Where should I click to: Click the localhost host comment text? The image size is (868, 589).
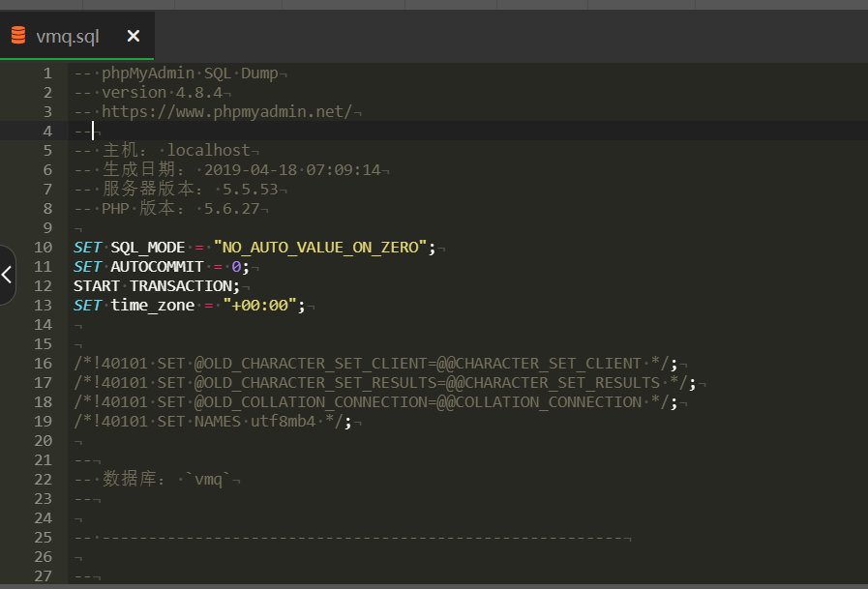[x=209, y=151]
